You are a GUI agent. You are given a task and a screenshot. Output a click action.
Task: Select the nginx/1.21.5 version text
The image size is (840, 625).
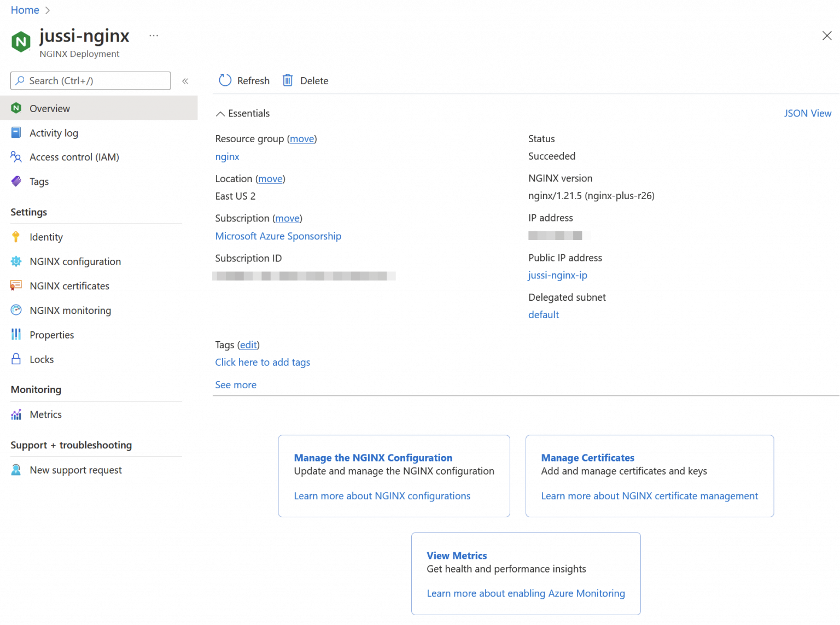(591, 196)
